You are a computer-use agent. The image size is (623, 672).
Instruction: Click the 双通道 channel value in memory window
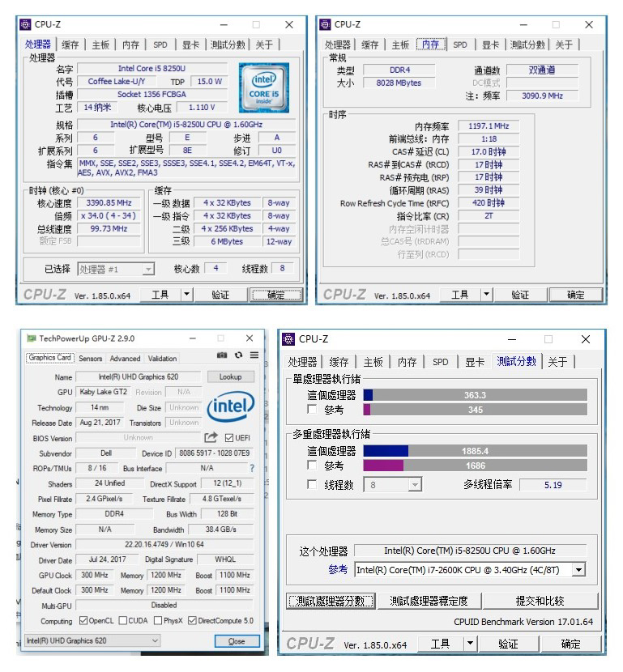(x=542, y=70)
